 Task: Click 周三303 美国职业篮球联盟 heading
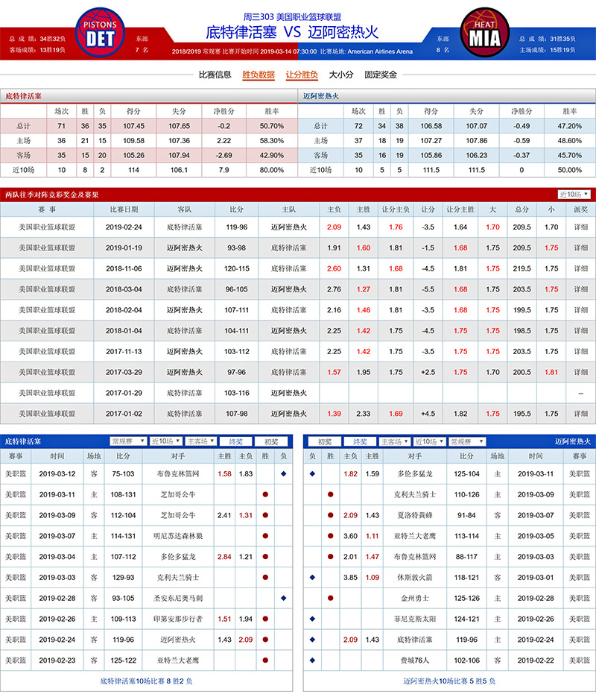click(x=292, y=17)
